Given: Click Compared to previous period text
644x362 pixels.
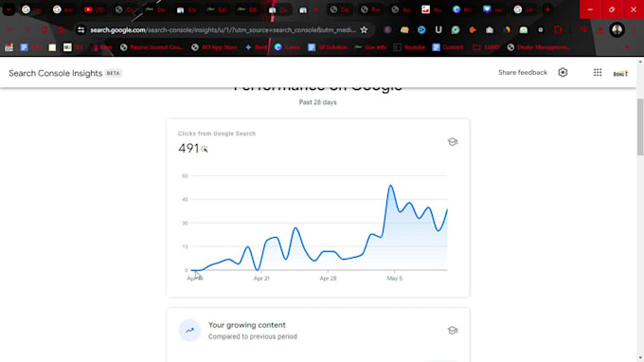Looking at the screenshot, I should pyautogui.click(x=252, y=336).
